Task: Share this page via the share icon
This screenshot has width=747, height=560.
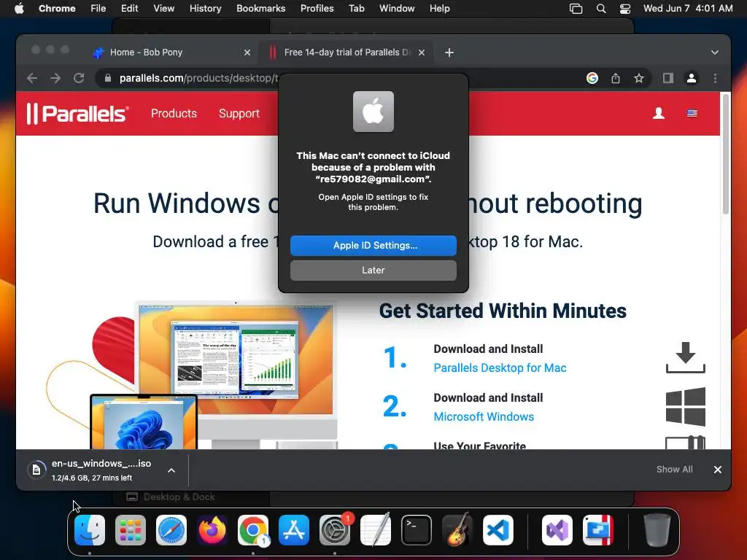Action: [x=616, y=78]
